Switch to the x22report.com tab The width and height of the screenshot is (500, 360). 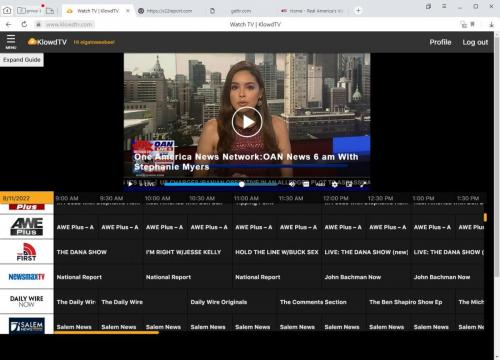169,11
